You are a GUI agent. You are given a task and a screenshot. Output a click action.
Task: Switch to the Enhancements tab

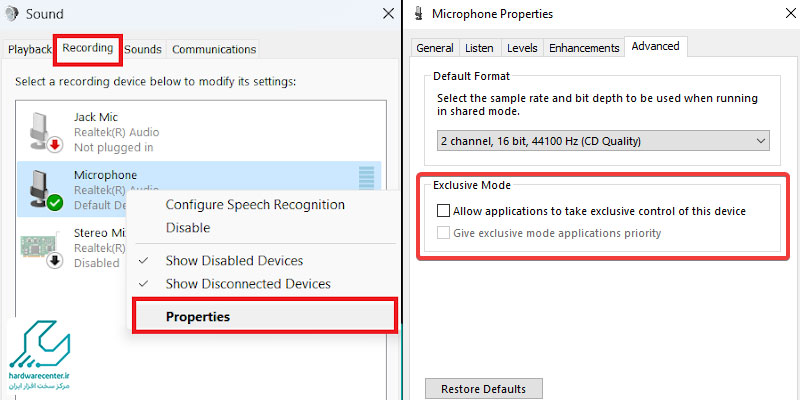(584, 48)
